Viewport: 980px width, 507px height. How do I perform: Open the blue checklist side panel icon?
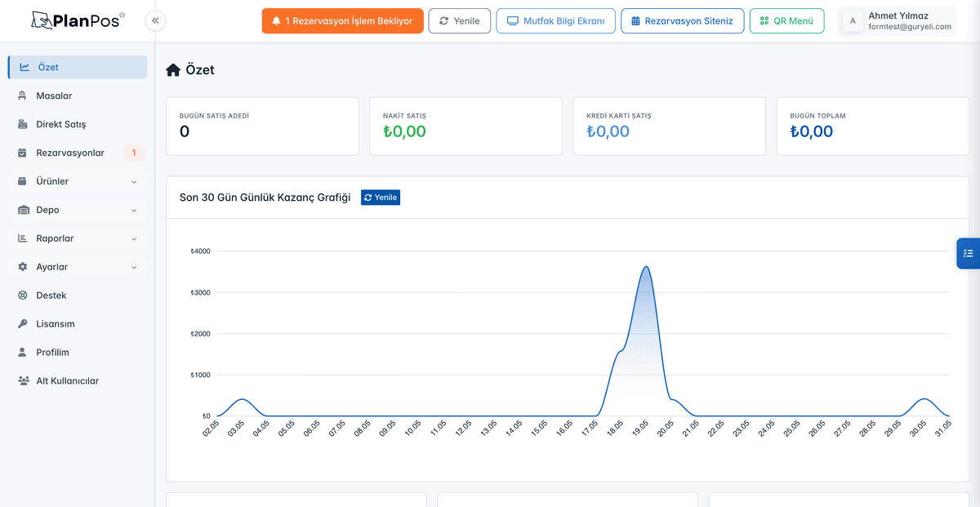tap(969, 253)
